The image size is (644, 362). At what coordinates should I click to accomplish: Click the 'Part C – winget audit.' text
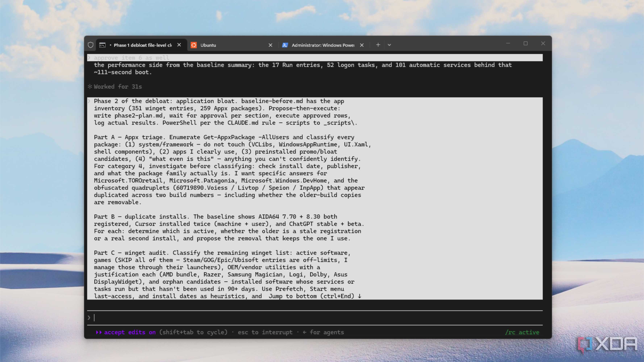[x=132, y=253]
